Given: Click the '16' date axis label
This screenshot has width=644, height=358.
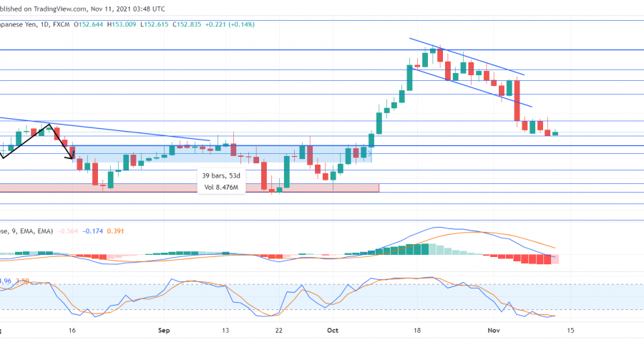Looking at the screenshot, I should pyautogui.click(x=72, y=331).
